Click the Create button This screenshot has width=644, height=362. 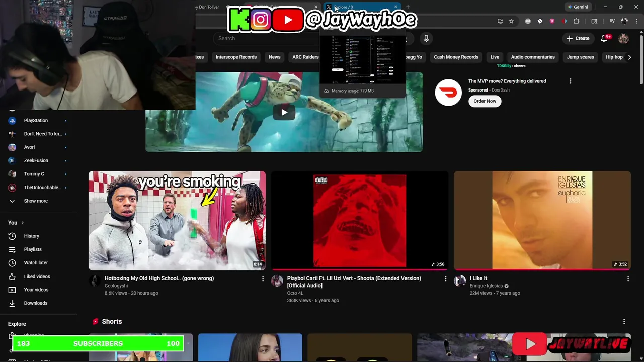[x=578, y=38]
